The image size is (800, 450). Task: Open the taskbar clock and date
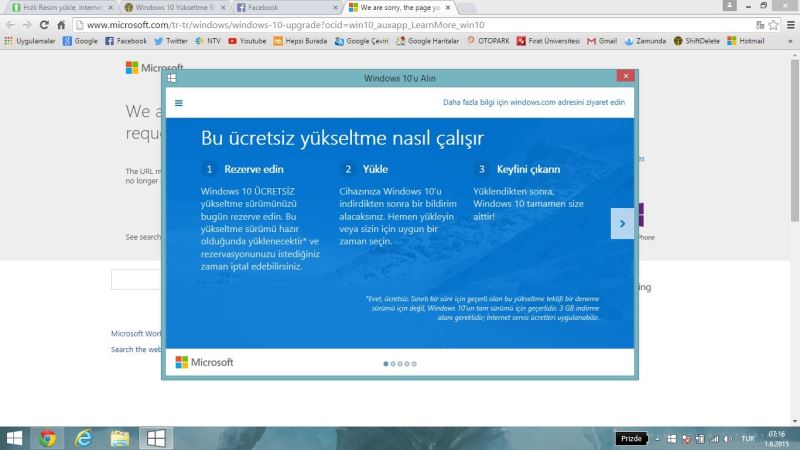777,439
